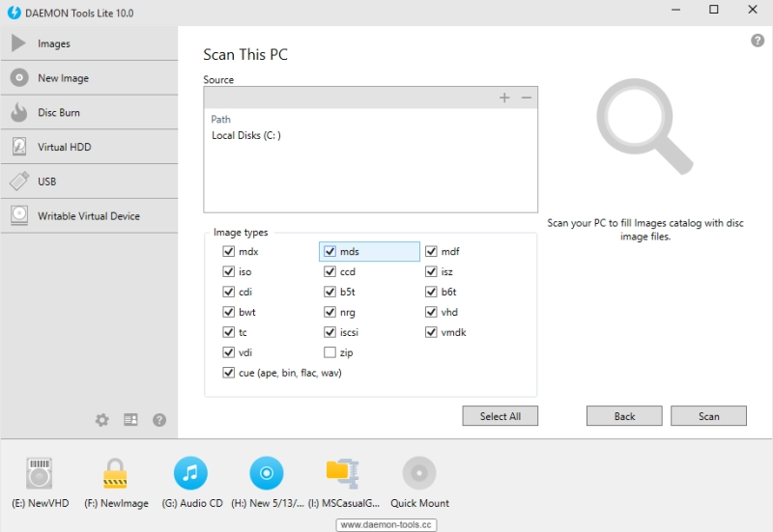Image resolution: width=773 pixels, height=532 pixels.
Task: Click the Select All button
Action: 501,416
